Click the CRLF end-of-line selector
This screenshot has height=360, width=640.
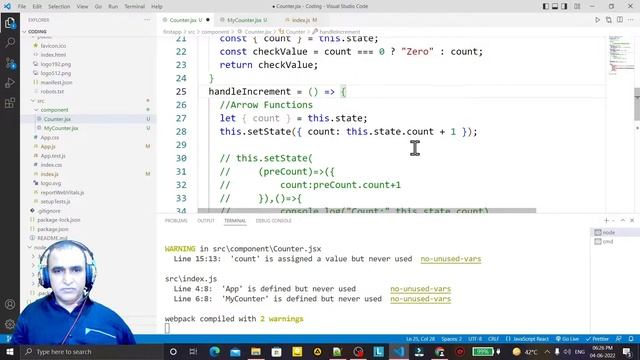coord(493,339)
